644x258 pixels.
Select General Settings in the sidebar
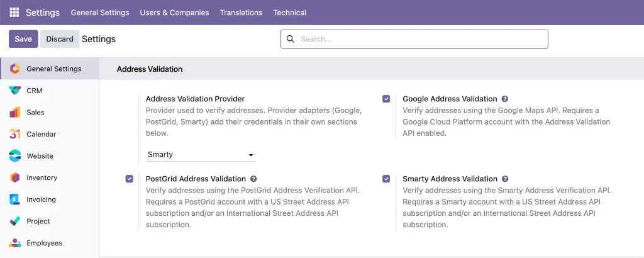tap(50, 69)
